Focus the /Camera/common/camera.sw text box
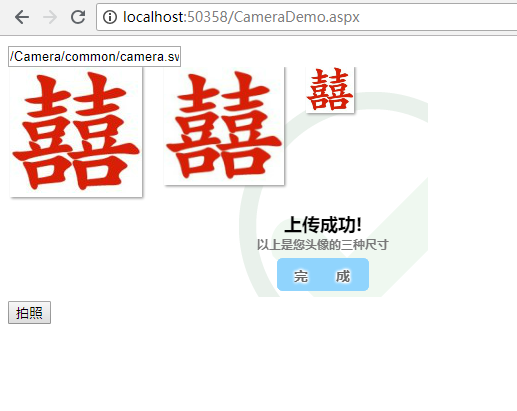 pyautogui.click(x=94, y=57)
